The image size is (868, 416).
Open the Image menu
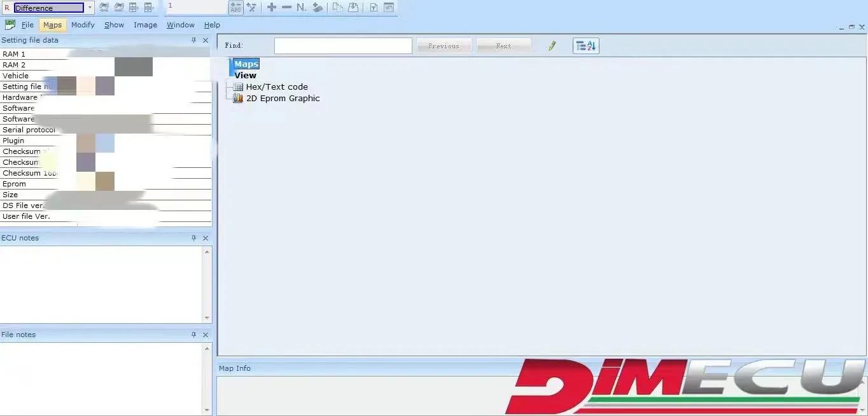(x=145, y=25)
